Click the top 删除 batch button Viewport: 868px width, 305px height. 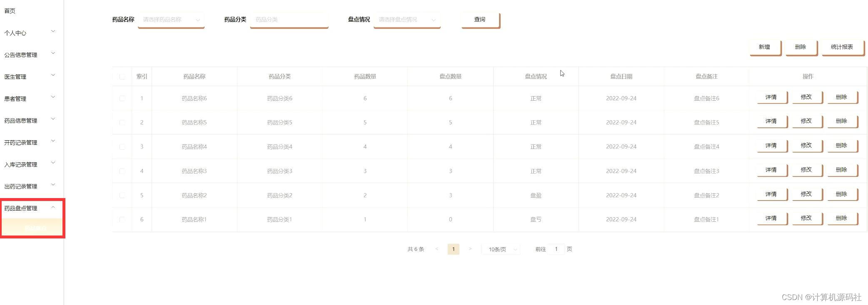801,47
